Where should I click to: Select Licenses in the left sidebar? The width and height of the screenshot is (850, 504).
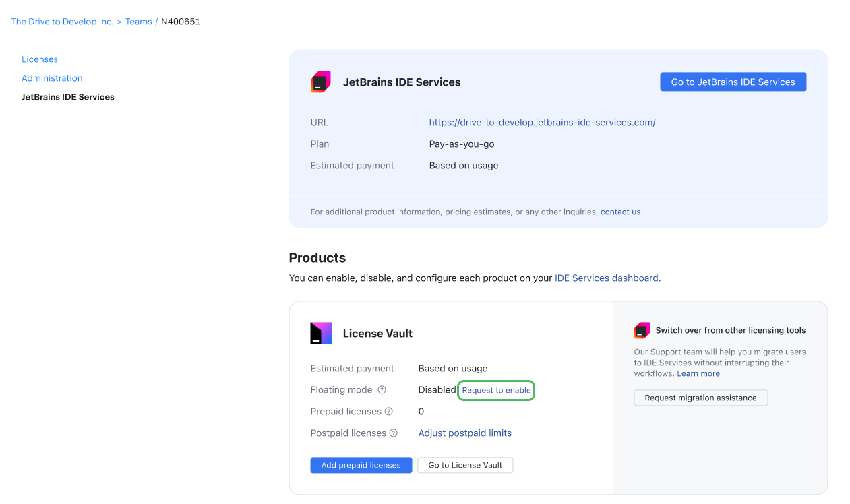[39, 59]
